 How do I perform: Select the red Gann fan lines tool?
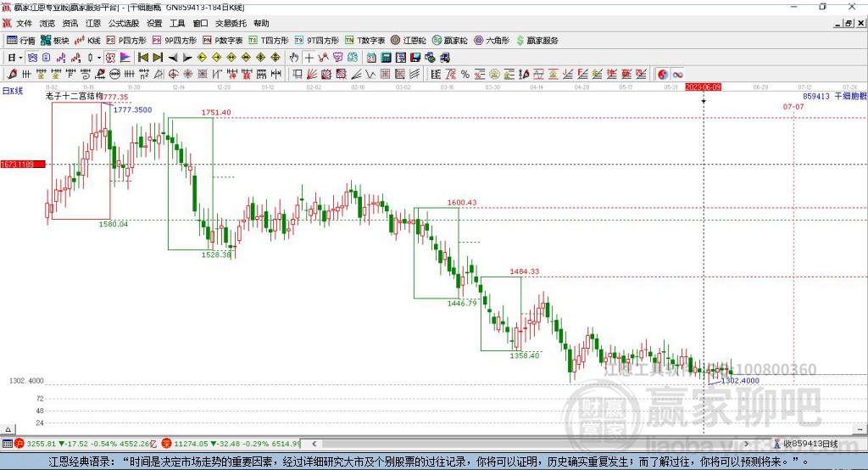click(x=312, y=74)
